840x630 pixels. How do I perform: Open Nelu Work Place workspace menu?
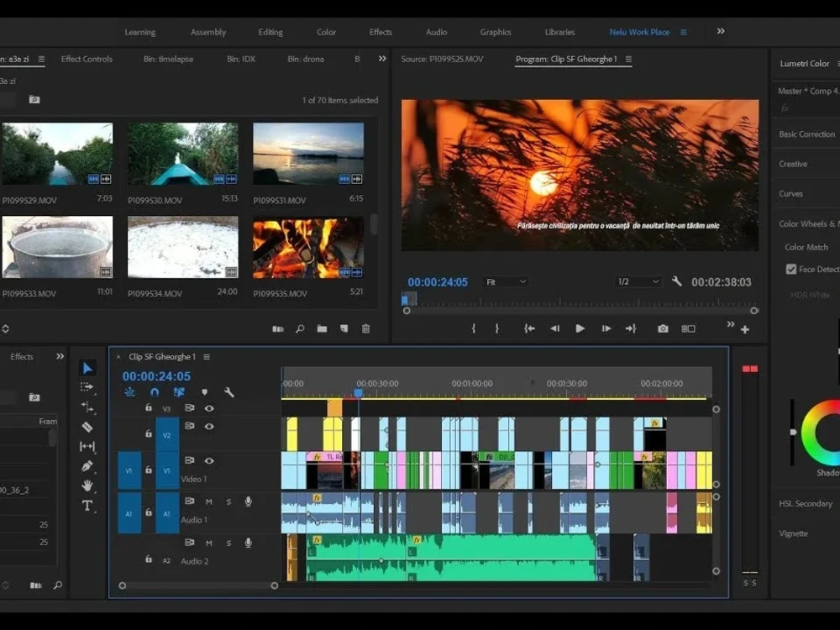(x=684, y=32)
